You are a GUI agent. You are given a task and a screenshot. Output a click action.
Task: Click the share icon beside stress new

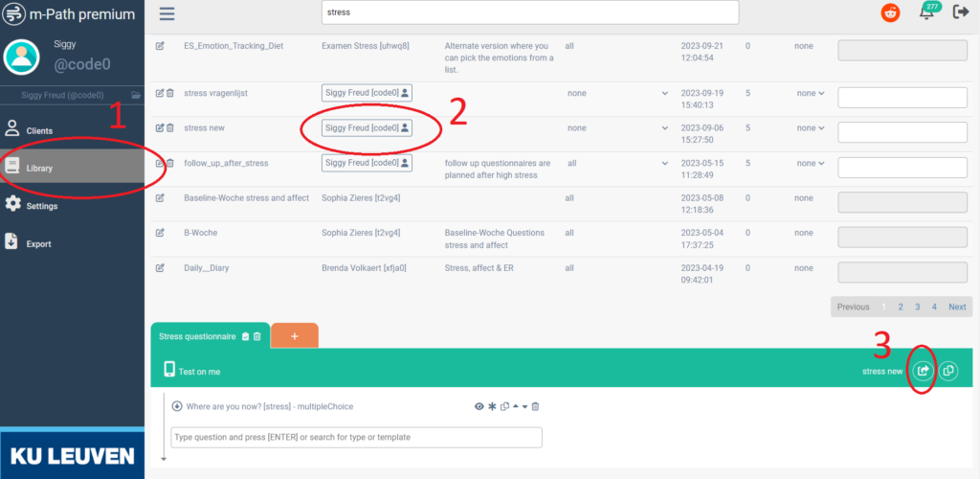coord(922,371)
